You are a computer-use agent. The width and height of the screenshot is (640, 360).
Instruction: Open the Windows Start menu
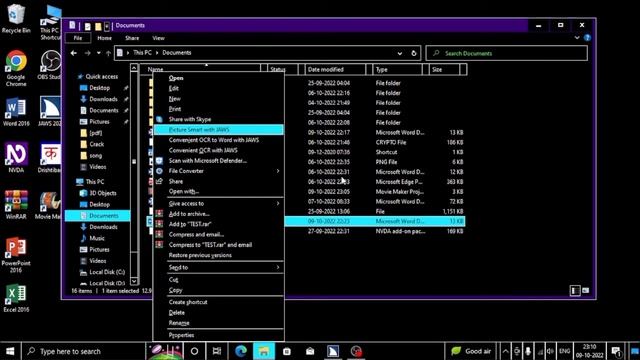(x=10, y=351)
